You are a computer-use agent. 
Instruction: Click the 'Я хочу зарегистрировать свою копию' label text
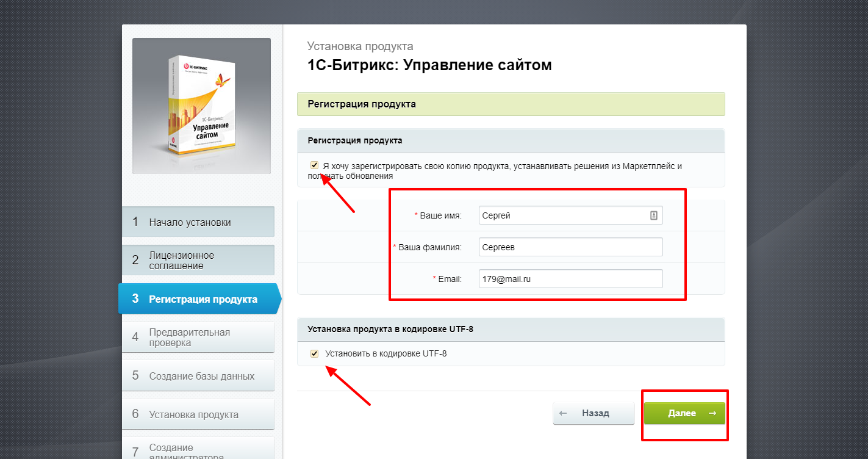click(x=495, y=170)
